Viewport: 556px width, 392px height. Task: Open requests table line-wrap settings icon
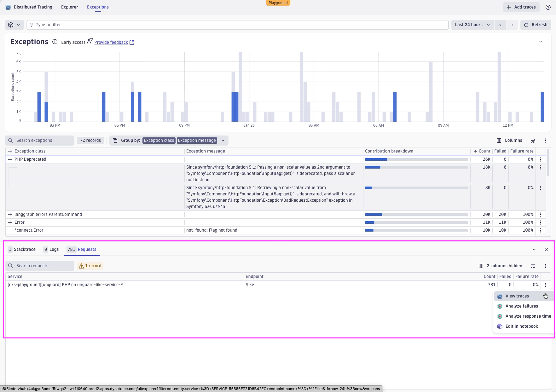coord(533,266)
